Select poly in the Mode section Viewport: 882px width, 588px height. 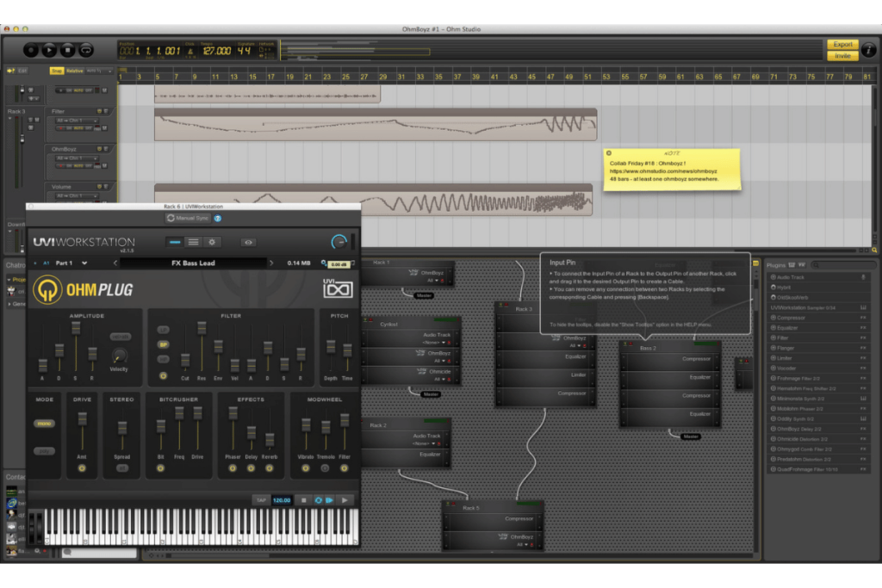tap(44, 451)
